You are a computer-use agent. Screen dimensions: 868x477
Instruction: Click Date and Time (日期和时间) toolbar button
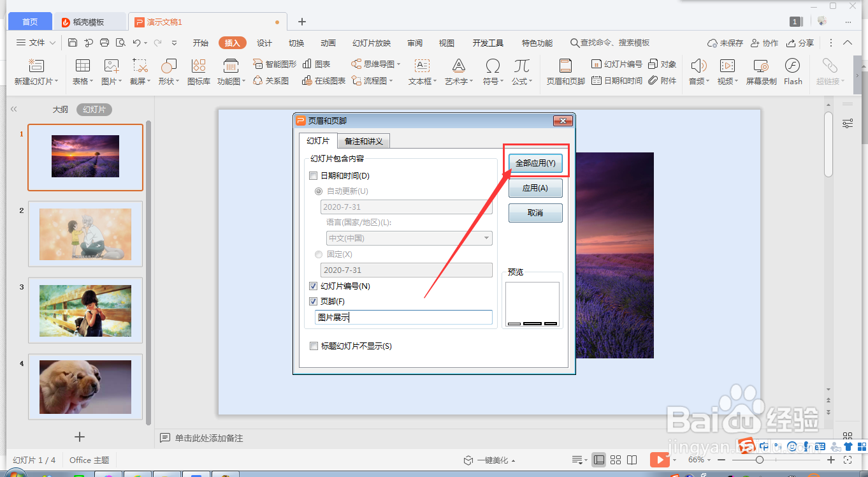(x=617, y=80)
